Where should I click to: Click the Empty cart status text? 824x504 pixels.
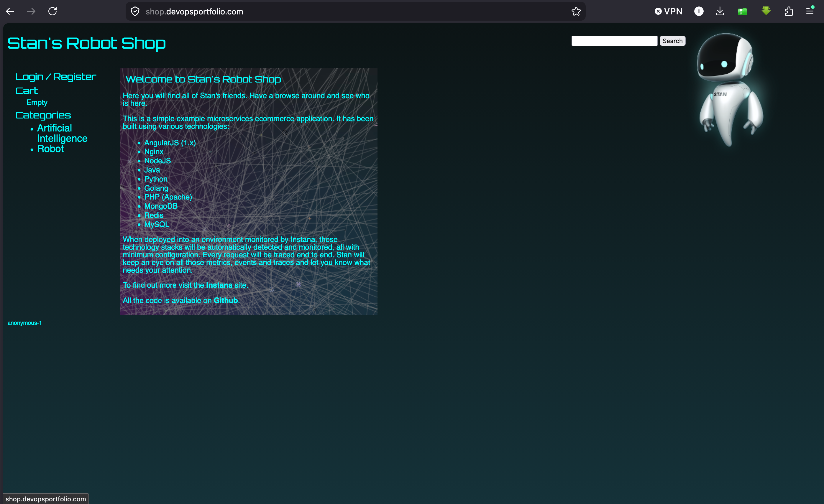click(x=37, y=102)
